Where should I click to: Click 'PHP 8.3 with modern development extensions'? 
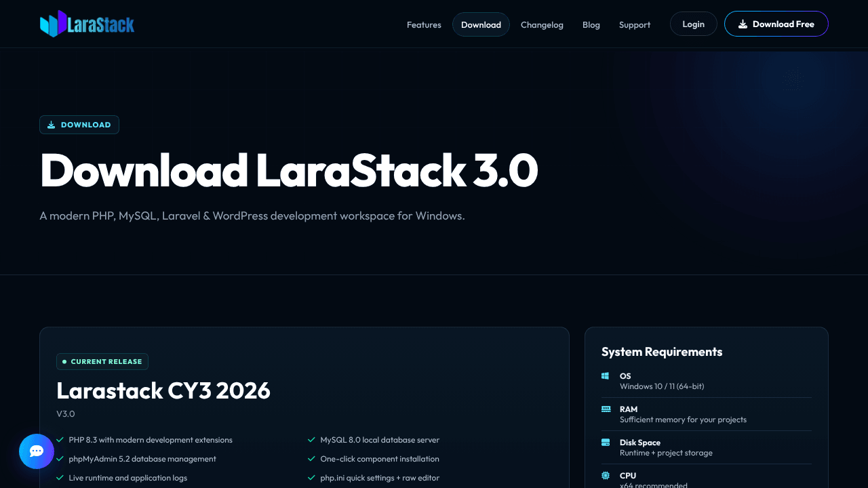151,440
